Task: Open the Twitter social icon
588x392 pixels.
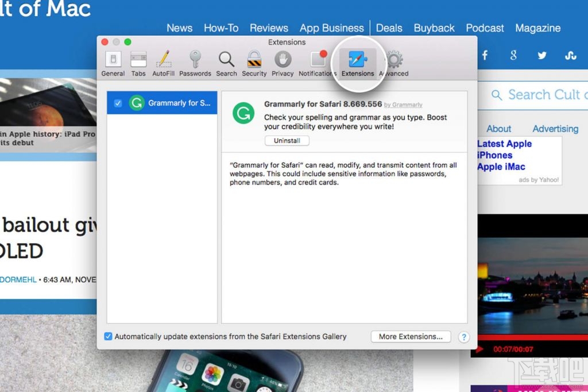Action: tap(542, 55)
